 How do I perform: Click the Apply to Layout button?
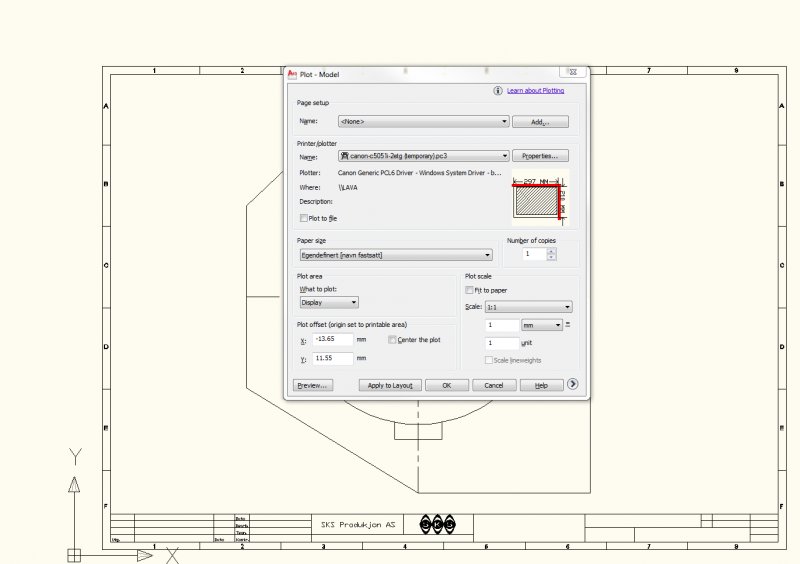[x=390, y=385]
